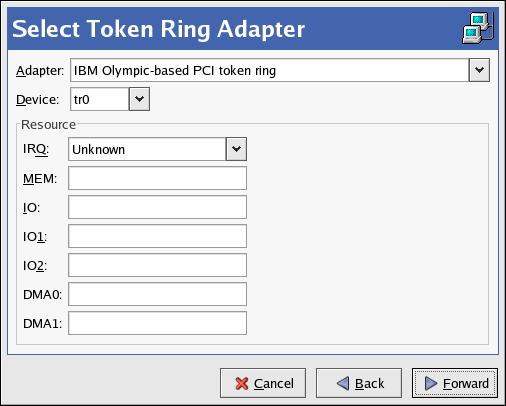The image size is (506, 406).
Task: Click the network computers icon in header
Action: coord(478,28)
